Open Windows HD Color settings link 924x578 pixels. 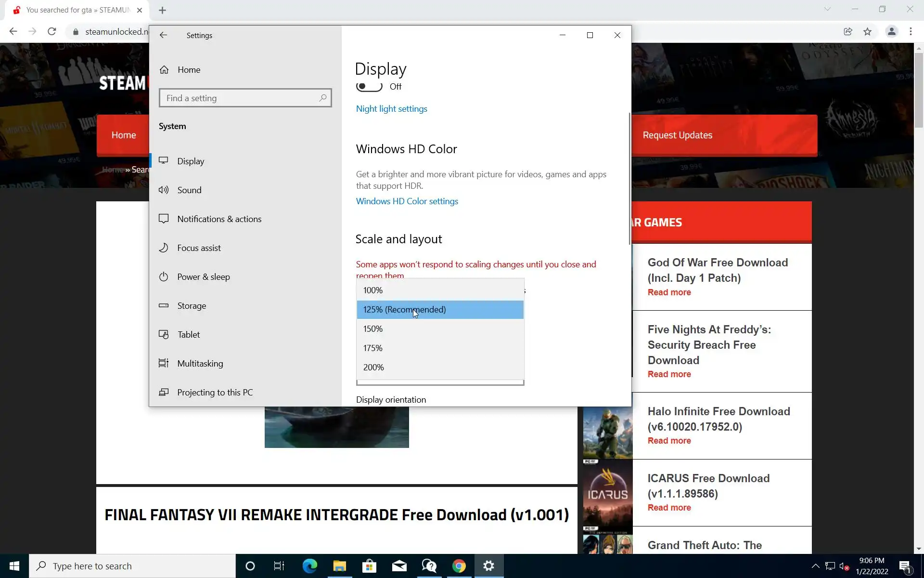pos(407,201)
